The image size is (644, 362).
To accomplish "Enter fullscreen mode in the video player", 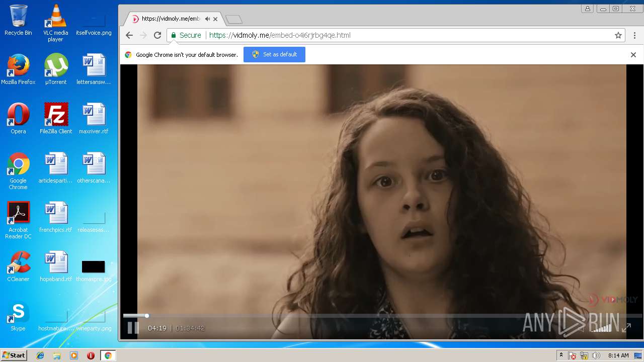I will pos(626,328).
